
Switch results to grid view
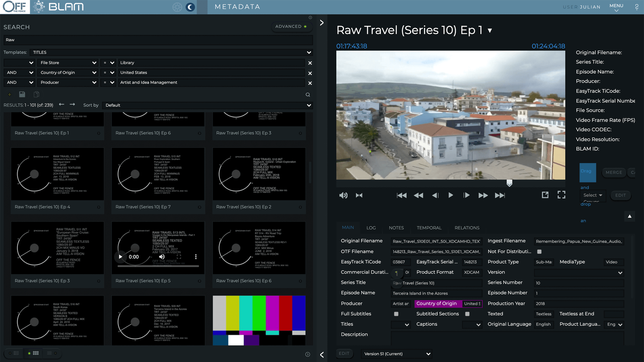tap(34, 353)
